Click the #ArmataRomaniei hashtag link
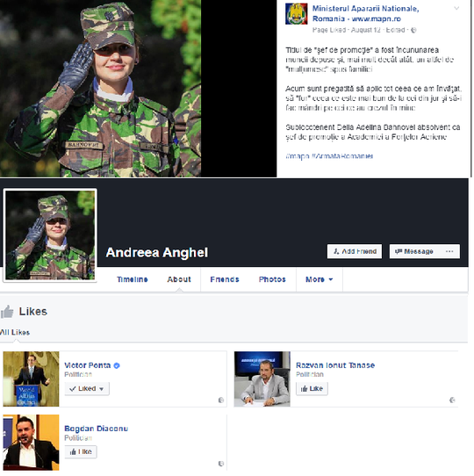The height and width of the screenshot is (476, 474). coord(342,156)
